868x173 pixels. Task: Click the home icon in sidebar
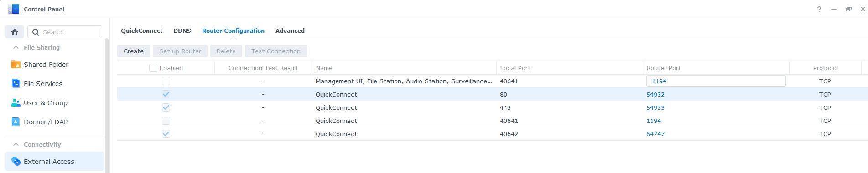(15, 32)
